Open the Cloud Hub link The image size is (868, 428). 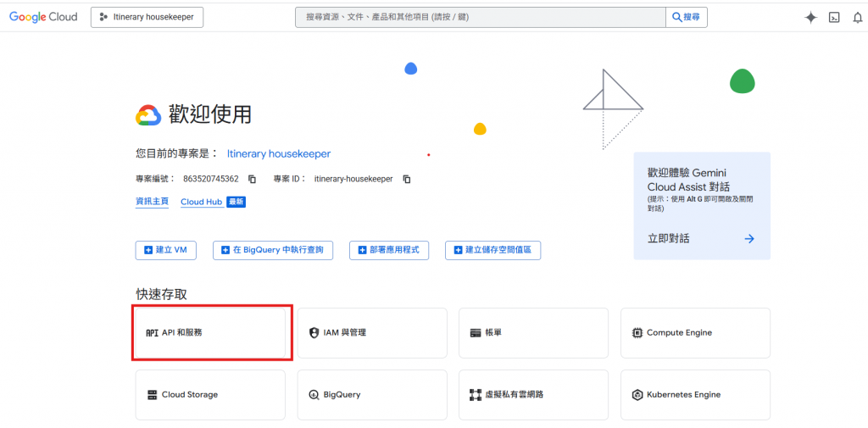click(202, 202)
